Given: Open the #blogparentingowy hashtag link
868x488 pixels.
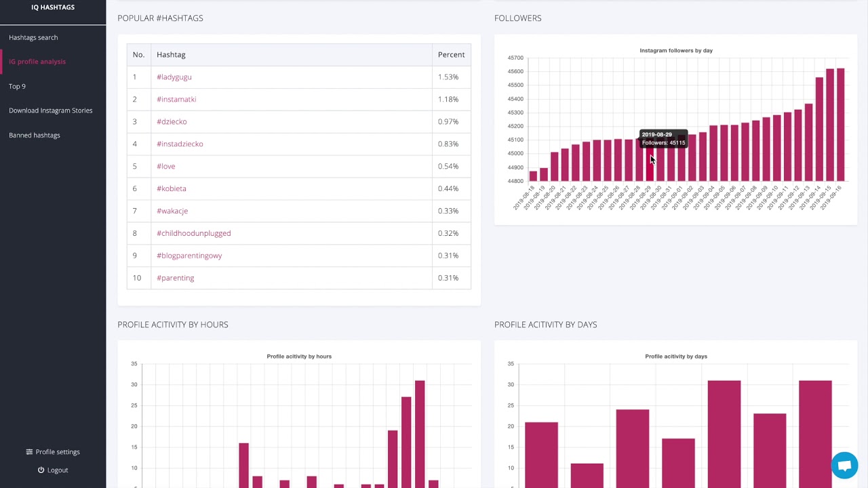Looking at the screenshot, I should click(189, 256).
